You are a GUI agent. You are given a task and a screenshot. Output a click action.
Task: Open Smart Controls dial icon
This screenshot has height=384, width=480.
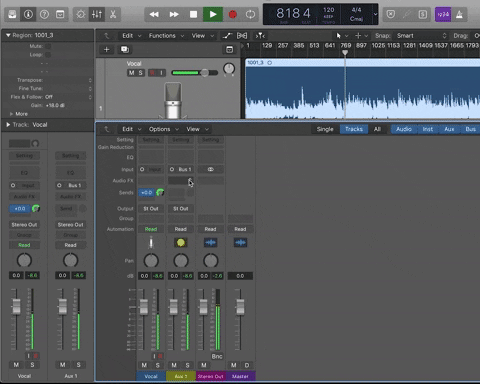point(81,14)
